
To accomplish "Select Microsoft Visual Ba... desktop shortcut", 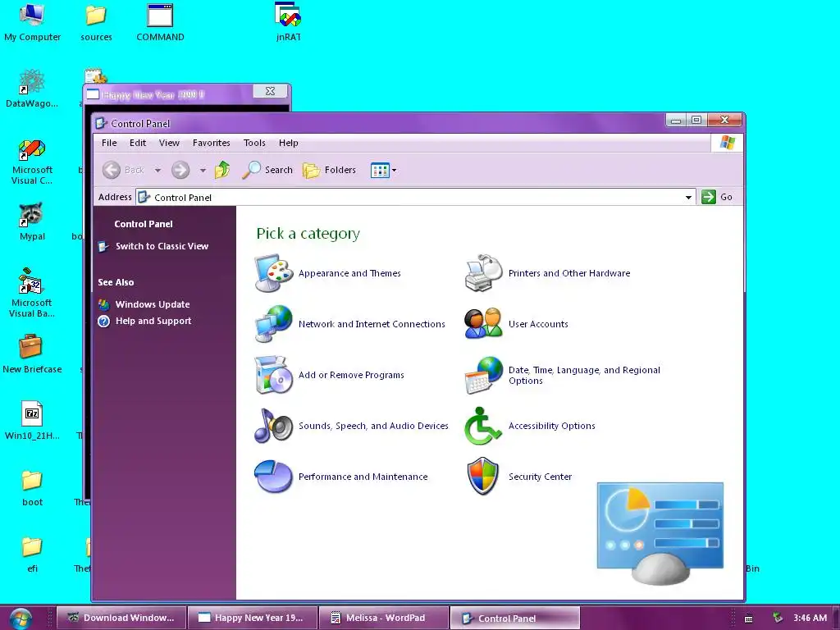I will pyautogui.click(x=32, y=294).
